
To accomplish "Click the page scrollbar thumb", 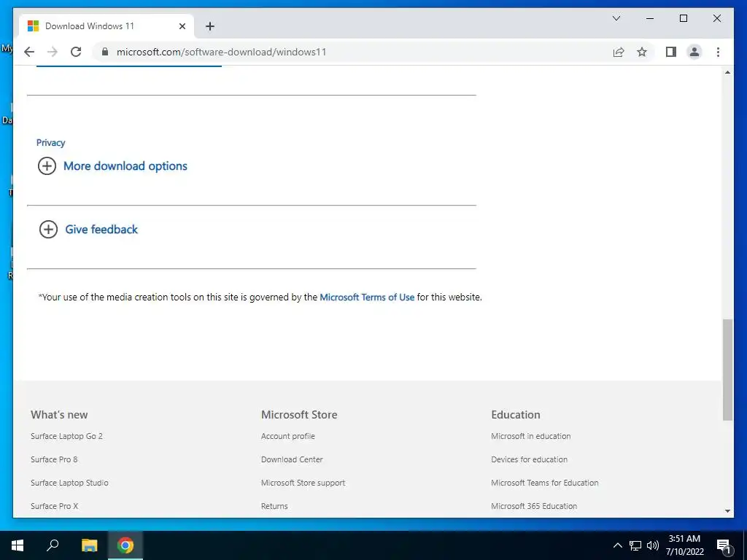I will (x=727, y=370).
